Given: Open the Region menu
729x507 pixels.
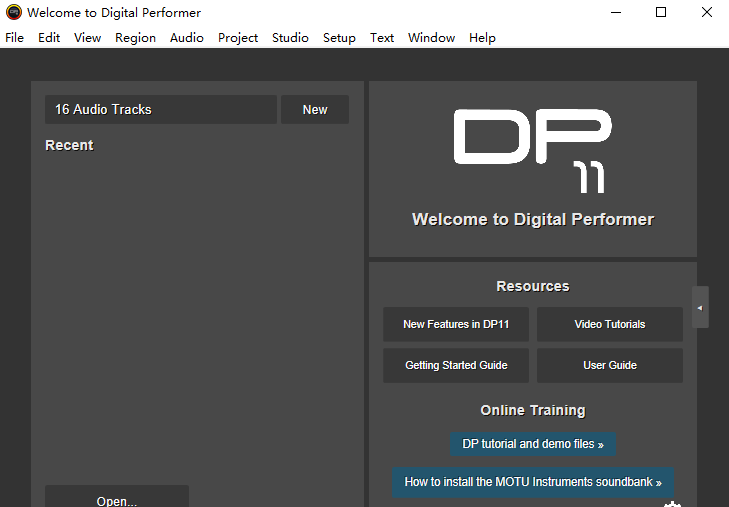Looking at the screenshot, I should [x=135, y=38].
